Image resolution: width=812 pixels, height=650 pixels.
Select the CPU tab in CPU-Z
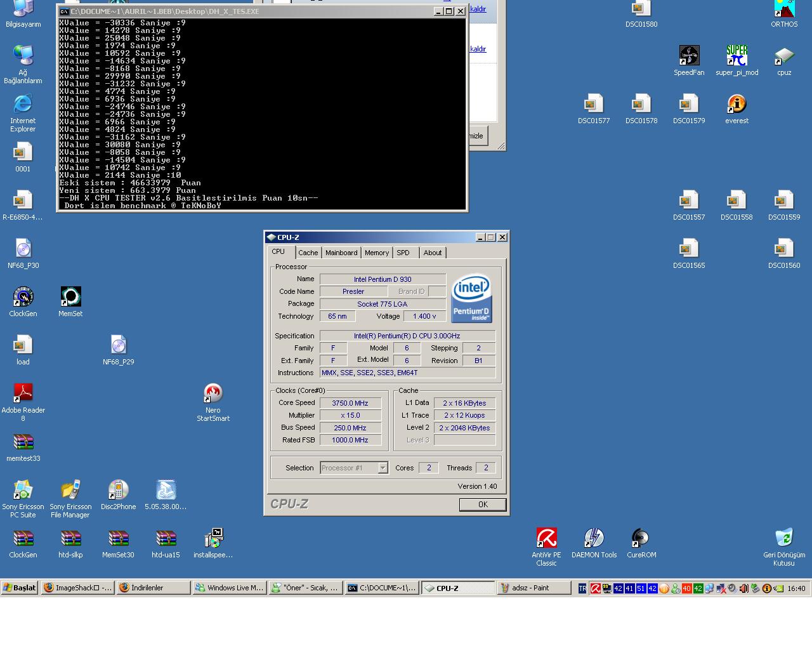point(278,252)
